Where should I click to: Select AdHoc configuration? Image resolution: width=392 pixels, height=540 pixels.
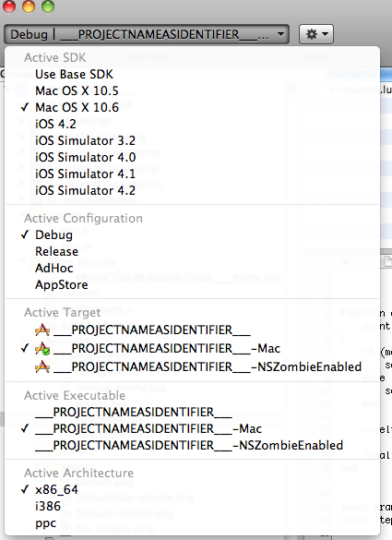tap(54, 268)
